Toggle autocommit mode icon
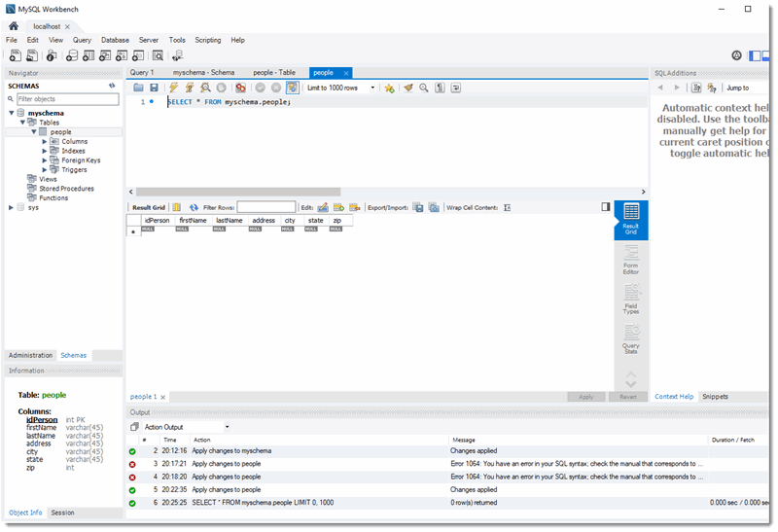The image size is (778, 532). 293,88
